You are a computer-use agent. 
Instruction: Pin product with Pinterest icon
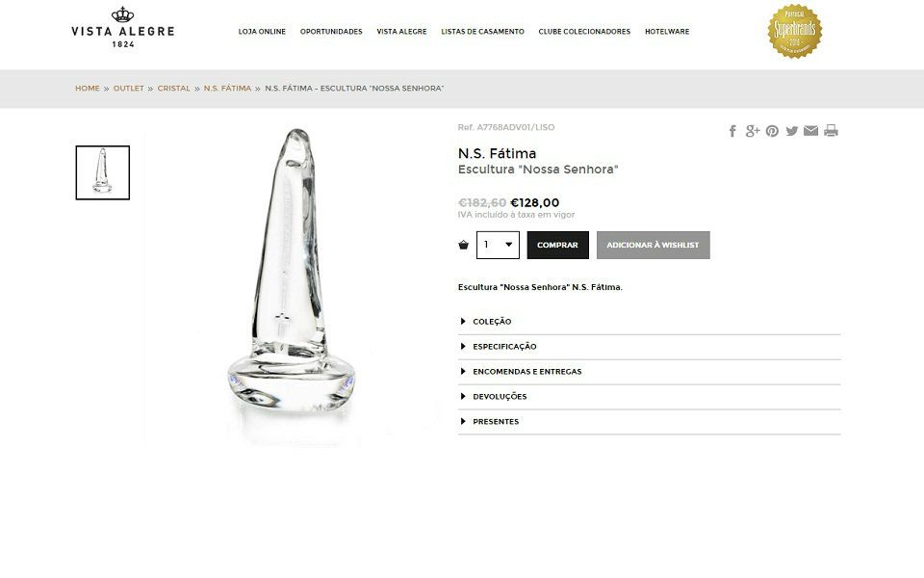772,131
